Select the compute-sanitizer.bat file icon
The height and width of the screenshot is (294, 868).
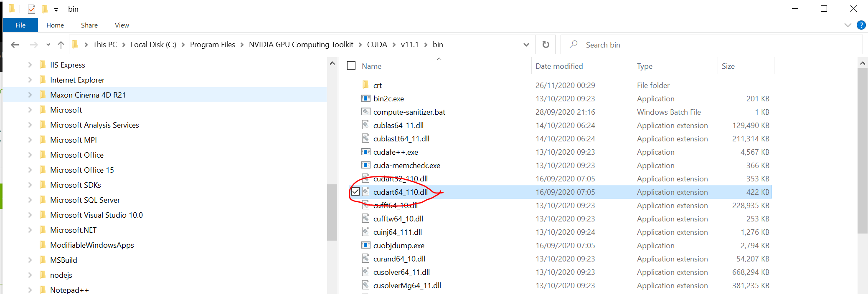tap(365, 112)
